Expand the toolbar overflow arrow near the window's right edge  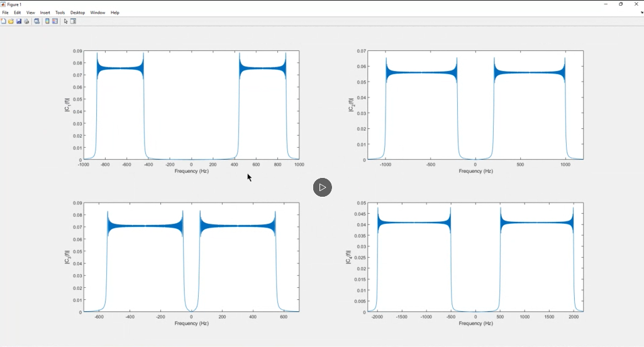[641, 13]
